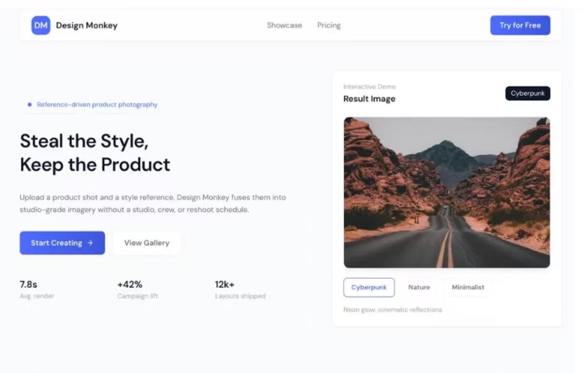Image resolution: width=588 pixels, height=373 pixels.
Task: Click the Result Image heading
Action: coord(369,99)
